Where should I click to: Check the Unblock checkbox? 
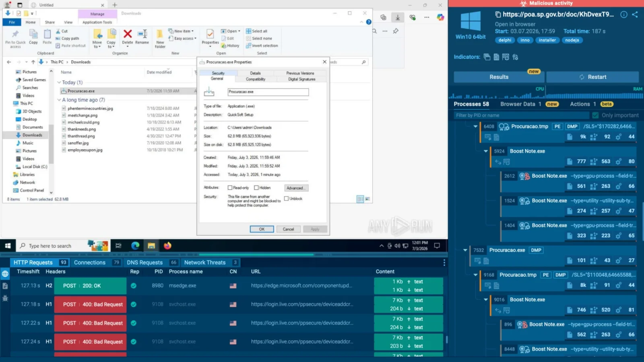[x=287, y=199]
